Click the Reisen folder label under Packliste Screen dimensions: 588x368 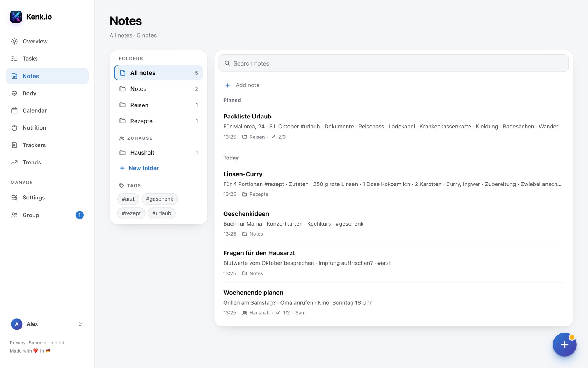(x=254, y=137)
